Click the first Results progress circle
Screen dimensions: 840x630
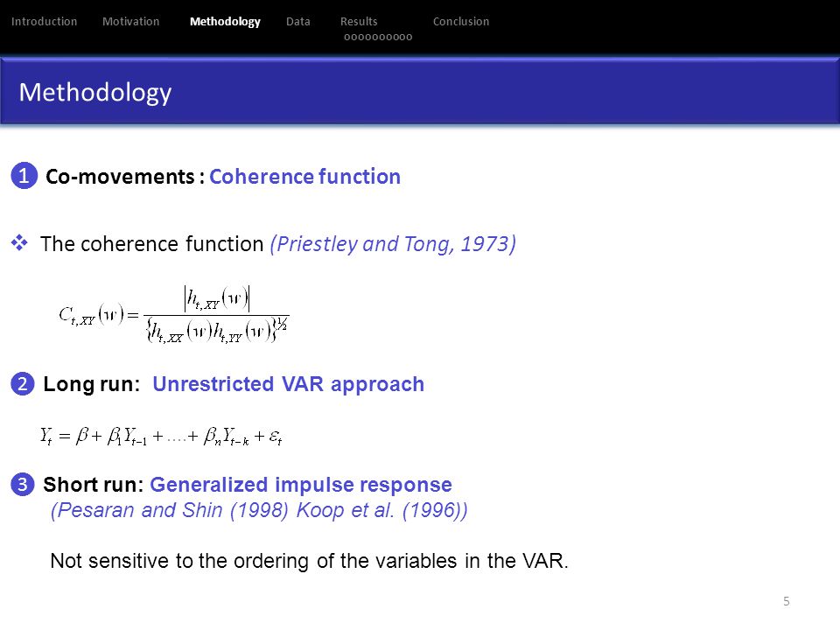pyautogui.click(x=347, y=37)
